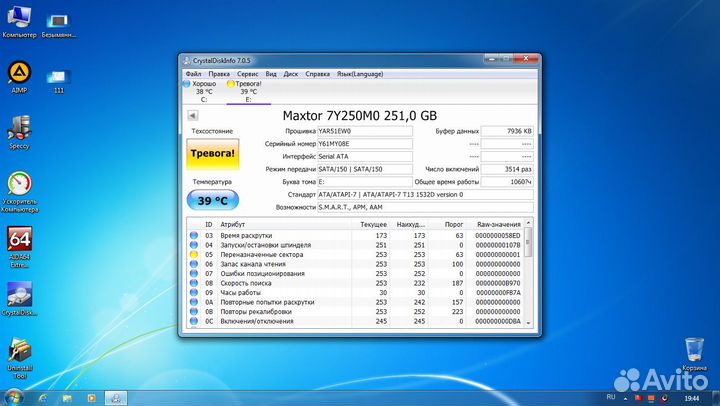Open the taskbar file explorer folder
The width and height of the screenshot is (720, 406).
[67, 398]
